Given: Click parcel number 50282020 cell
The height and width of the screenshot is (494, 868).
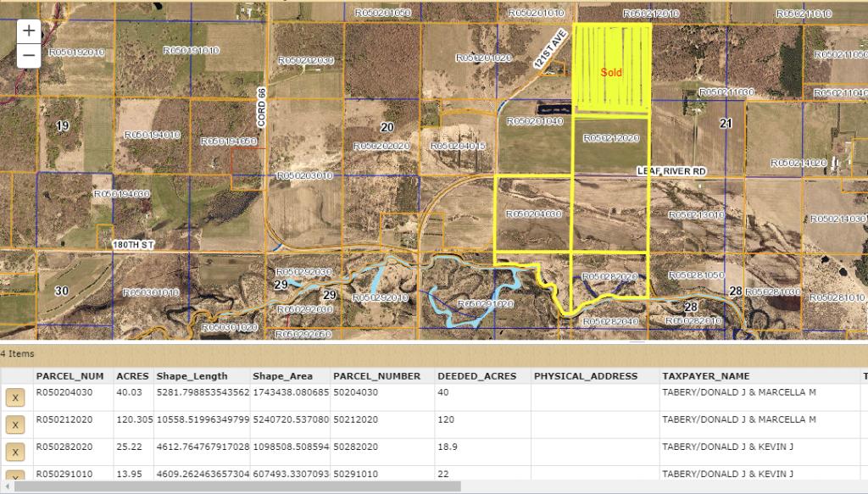Looking at the screenshot, I should coord(355,447).
